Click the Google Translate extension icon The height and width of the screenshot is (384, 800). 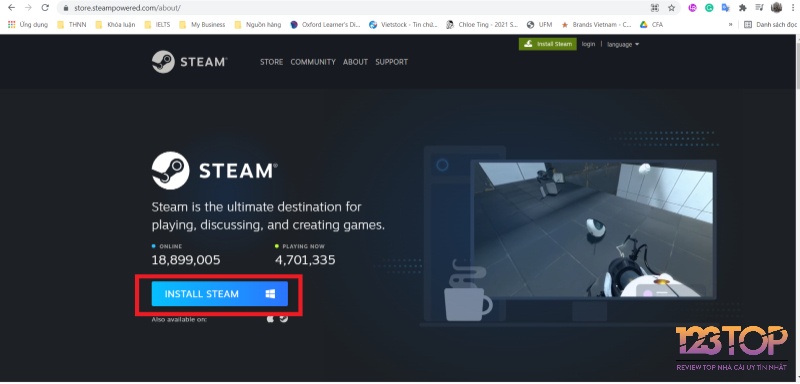[726, 8]
